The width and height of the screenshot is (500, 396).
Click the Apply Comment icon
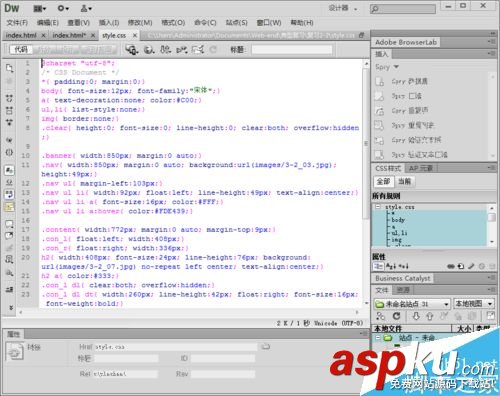(x=9, y=223)
